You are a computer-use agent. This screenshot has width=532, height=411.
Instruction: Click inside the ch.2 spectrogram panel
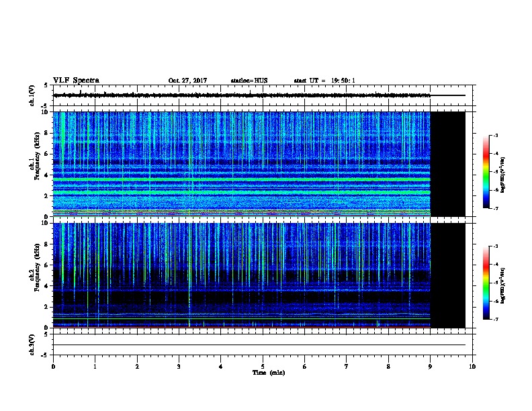tap(242, 275)
